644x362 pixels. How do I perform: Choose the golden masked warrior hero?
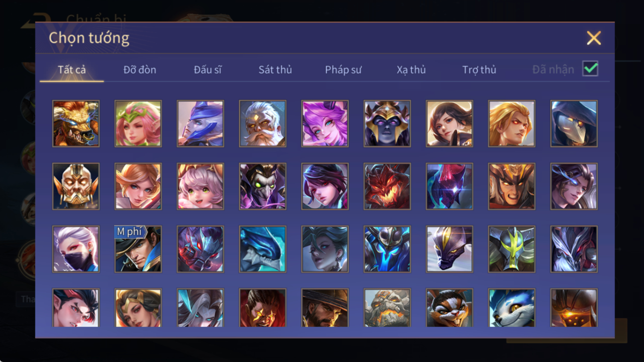tap(76, 186)
